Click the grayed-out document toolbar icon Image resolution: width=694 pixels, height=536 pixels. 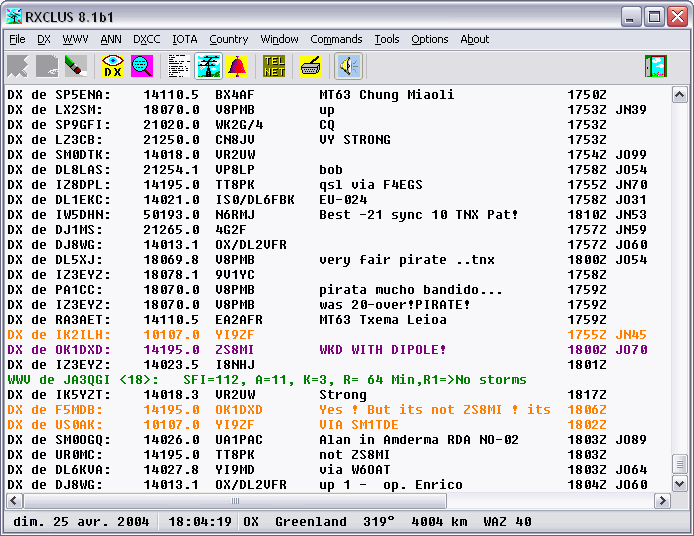pyautogui.click(x=47, y=66)
